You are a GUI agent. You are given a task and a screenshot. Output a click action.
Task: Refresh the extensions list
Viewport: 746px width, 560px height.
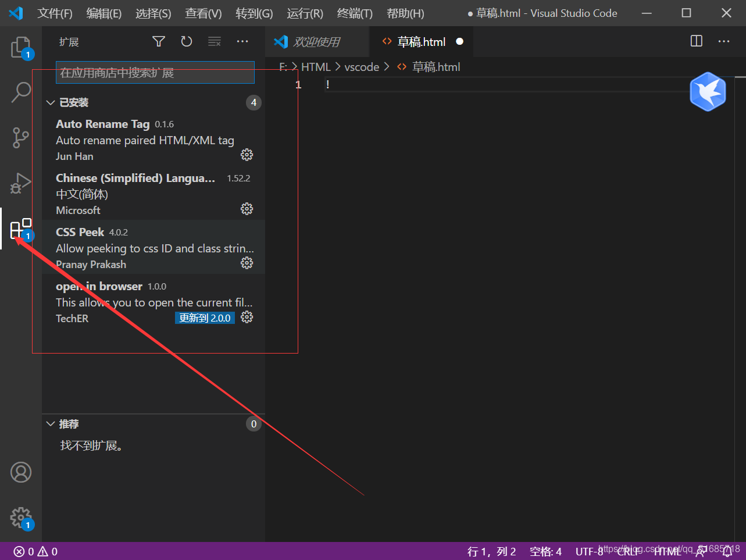tap(187, 41)
